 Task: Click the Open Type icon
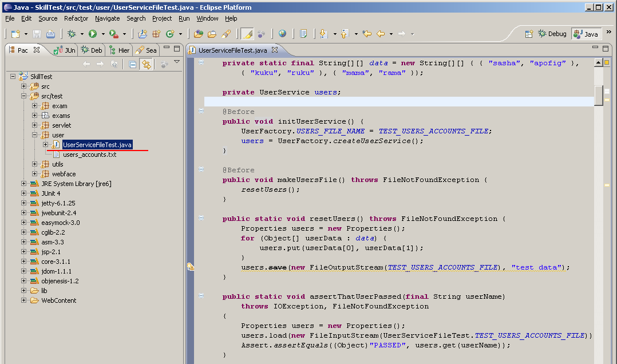pyautogui.click(x=198, y=34)
